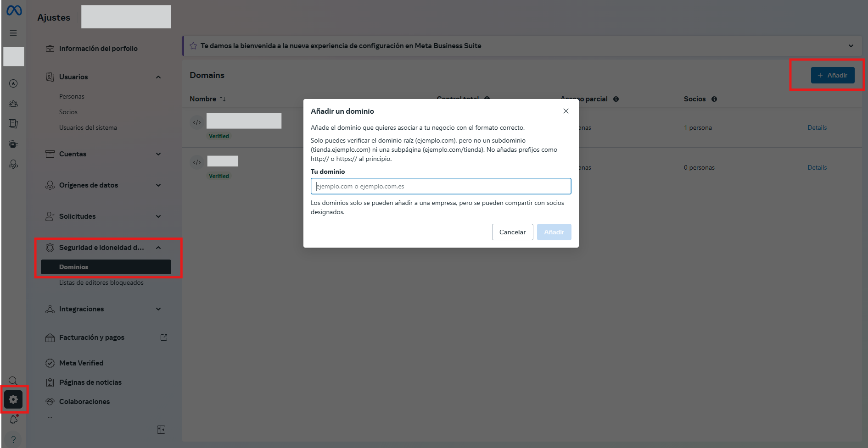Click the Tu dominio input field
Image resolution: width=868 pixels, height=448 pixels.
(x=441, y=186)
